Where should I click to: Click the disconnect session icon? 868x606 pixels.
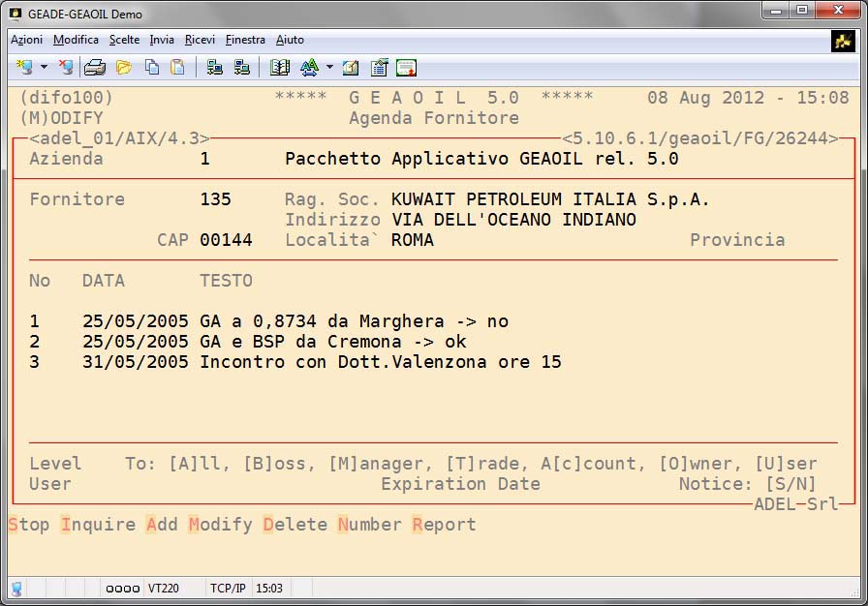[x=66, y=67]
